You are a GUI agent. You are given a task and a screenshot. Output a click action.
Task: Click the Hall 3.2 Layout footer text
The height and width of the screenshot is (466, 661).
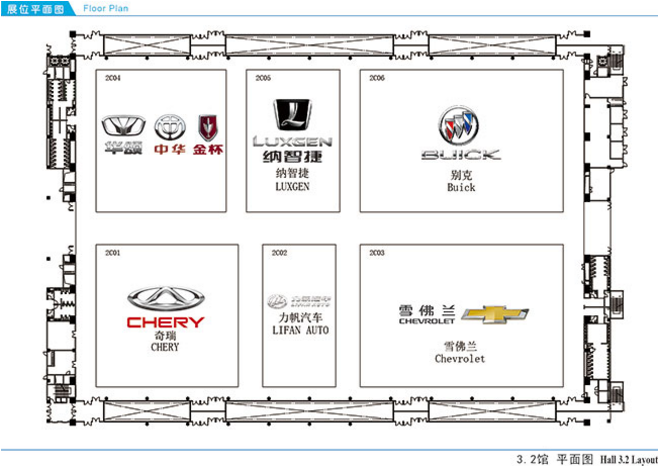[629, 459]
